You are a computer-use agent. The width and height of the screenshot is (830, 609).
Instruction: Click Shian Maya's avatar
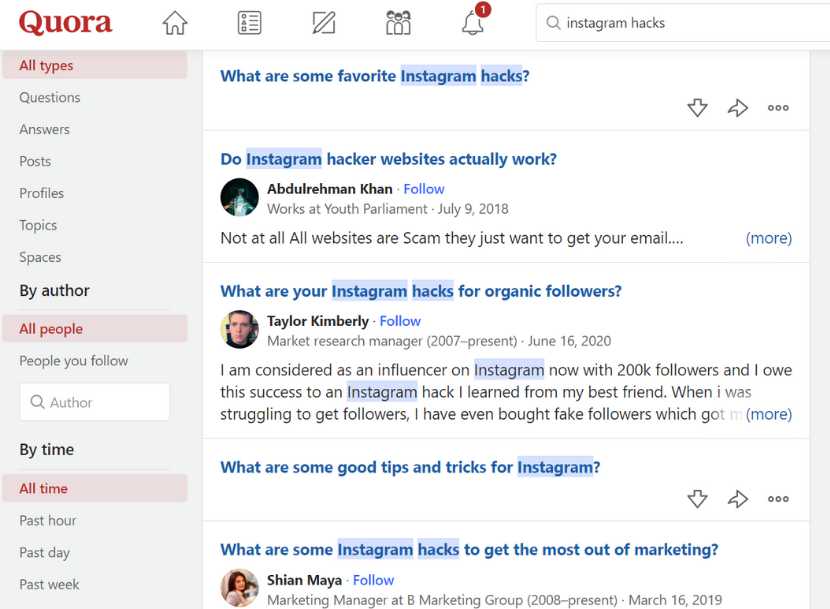239,588
